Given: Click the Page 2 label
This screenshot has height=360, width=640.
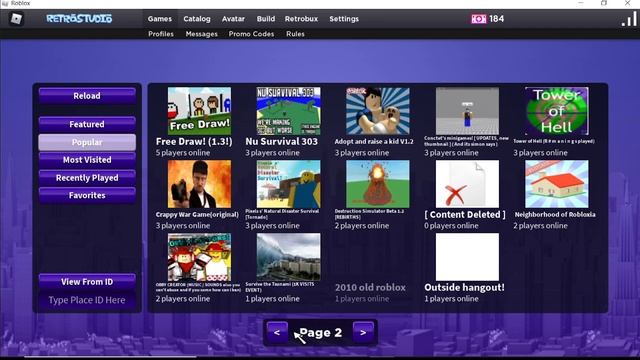Looking at the screenshot, I should click(x=321, y=333).
